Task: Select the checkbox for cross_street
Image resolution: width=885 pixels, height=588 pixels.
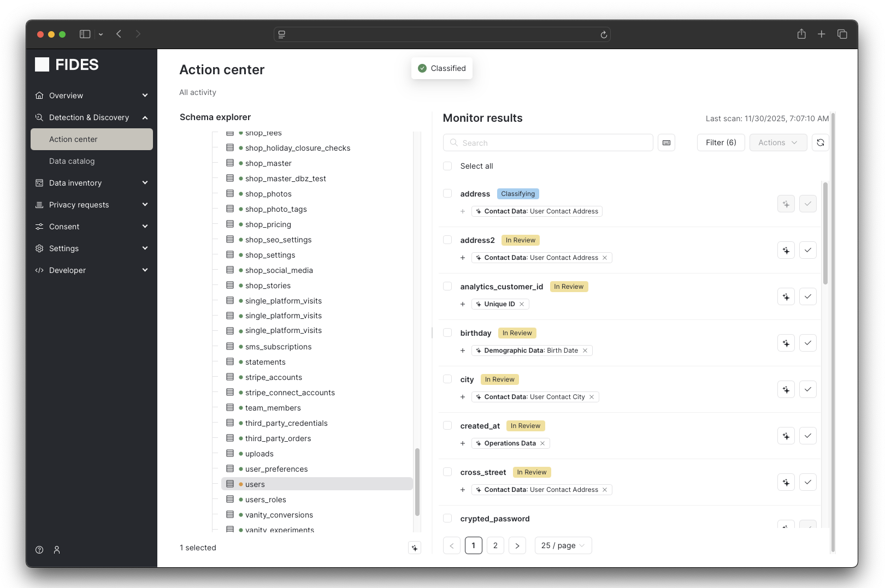Action: (447, 472)
